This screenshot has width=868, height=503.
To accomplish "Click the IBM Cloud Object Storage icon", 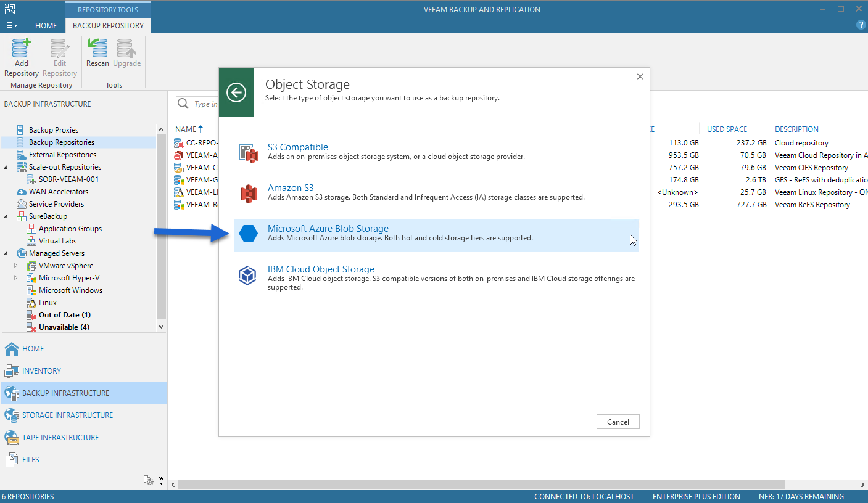I will 248,275.
